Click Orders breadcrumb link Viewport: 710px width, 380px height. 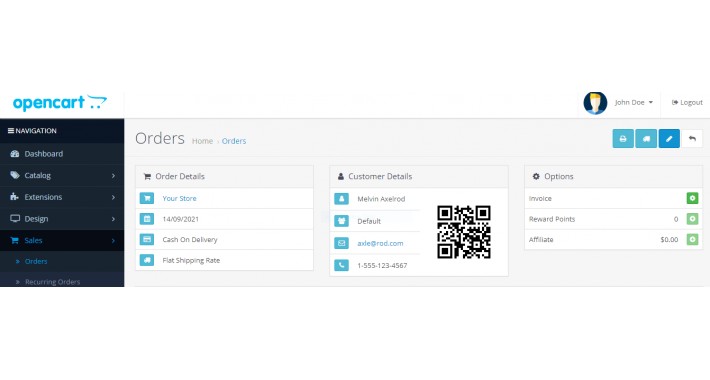tap(234, 141)
